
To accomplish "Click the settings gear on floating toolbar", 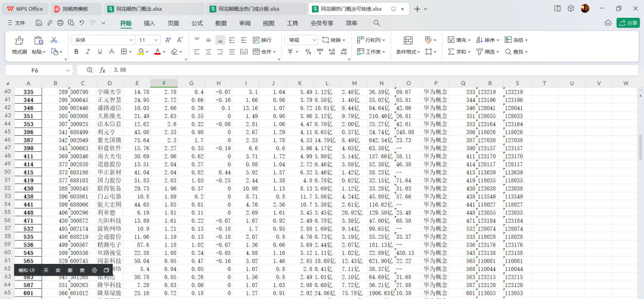I will pyautogui.click(x=94, y=270).
